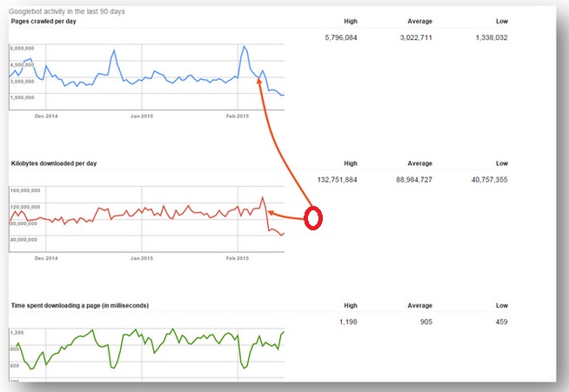Click the blue pages crawled line chart
Image resolution: width=569 pixels, height=392 pixels.
(x=147, y=76)
